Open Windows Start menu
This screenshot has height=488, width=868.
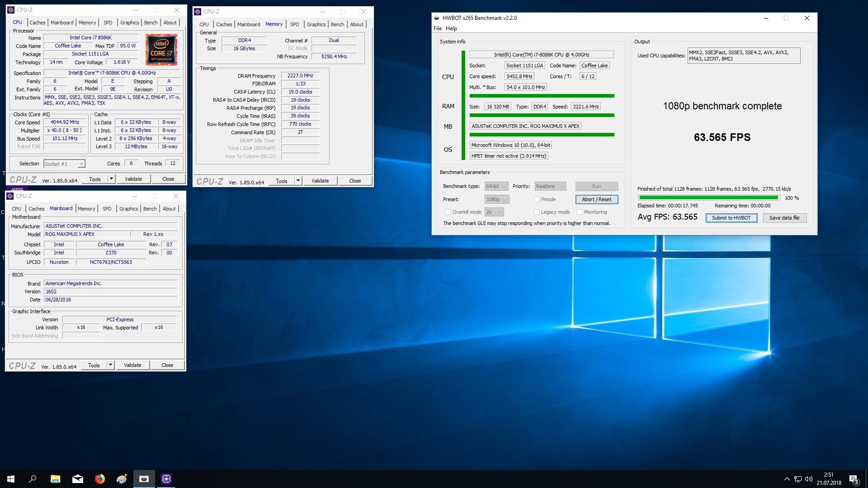[11, 479]
